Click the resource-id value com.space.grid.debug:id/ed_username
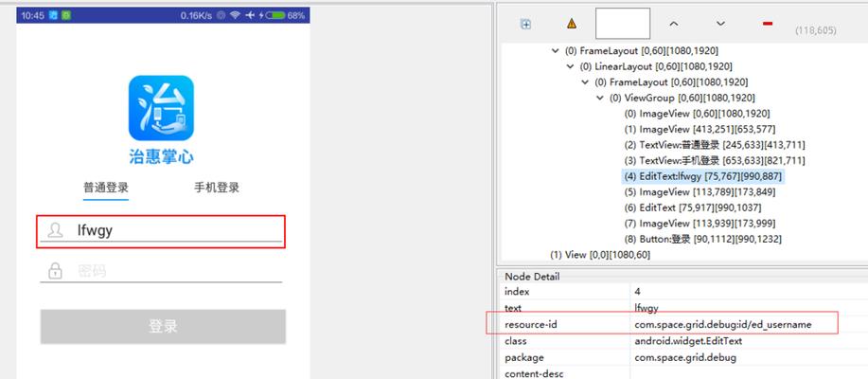 pyautogui.click(x=723, y=325)
